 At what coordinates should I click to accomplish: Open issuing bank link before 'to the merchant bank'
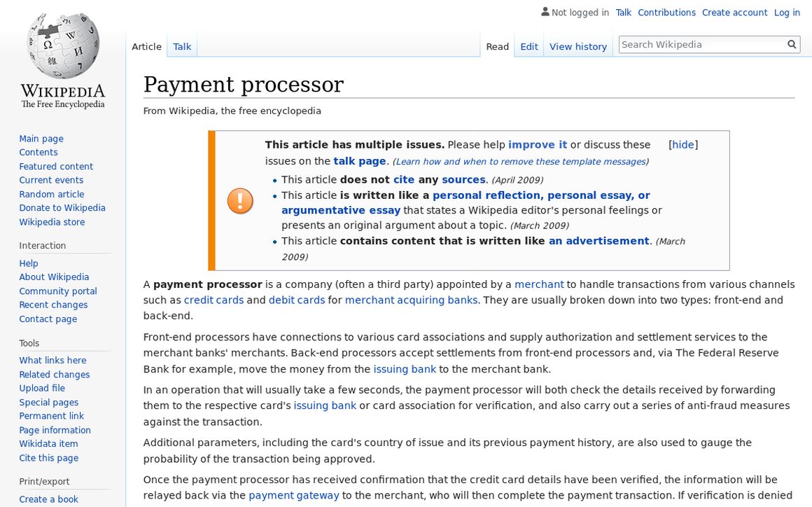(x=405, y=369)
